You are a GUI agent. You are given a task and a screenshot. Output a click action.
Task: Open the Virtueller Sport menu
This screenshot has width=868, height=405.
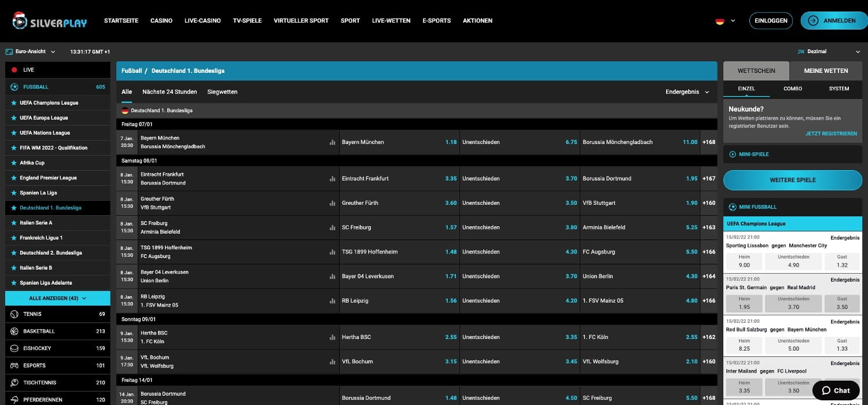pos(301,21)
